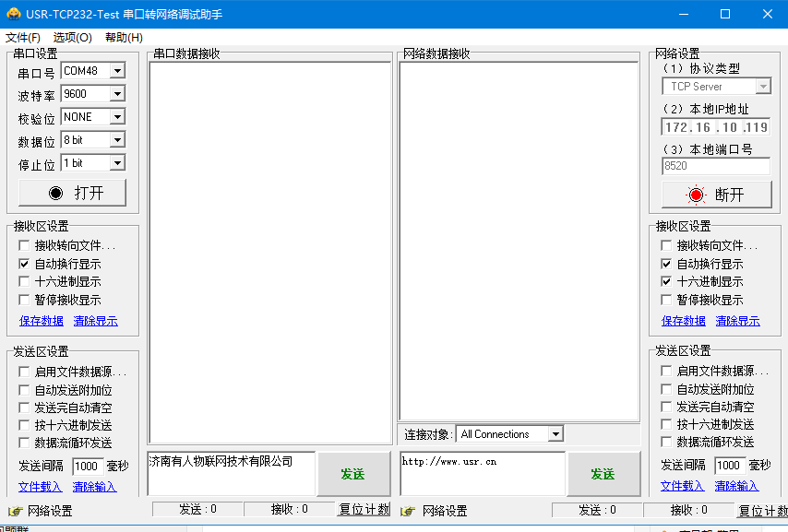Open the 文件(F) menu

[x=23, y=38]
